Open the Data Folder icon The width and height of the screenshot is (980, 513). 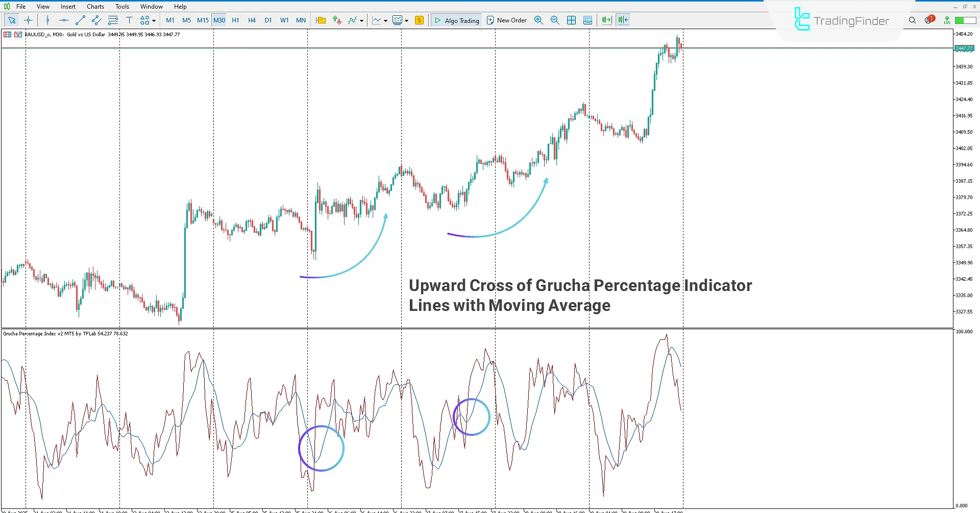click(321, 20)
